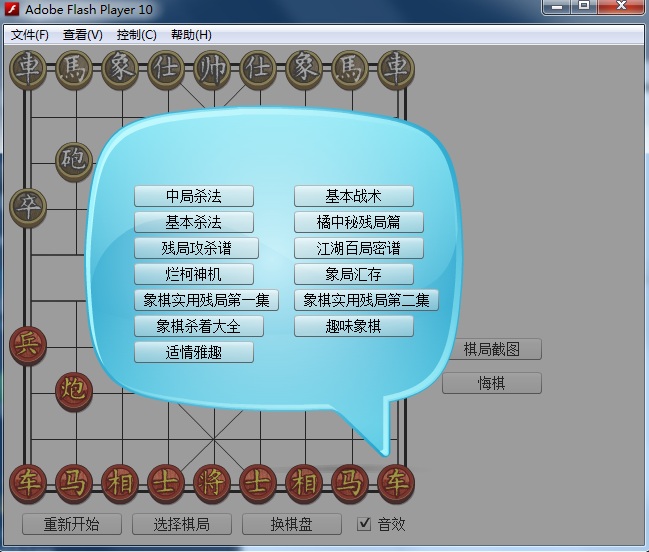649x552 pixels.
Task: Select the black 車 chariot in the top-right corner
Action: tap(396, 70)
